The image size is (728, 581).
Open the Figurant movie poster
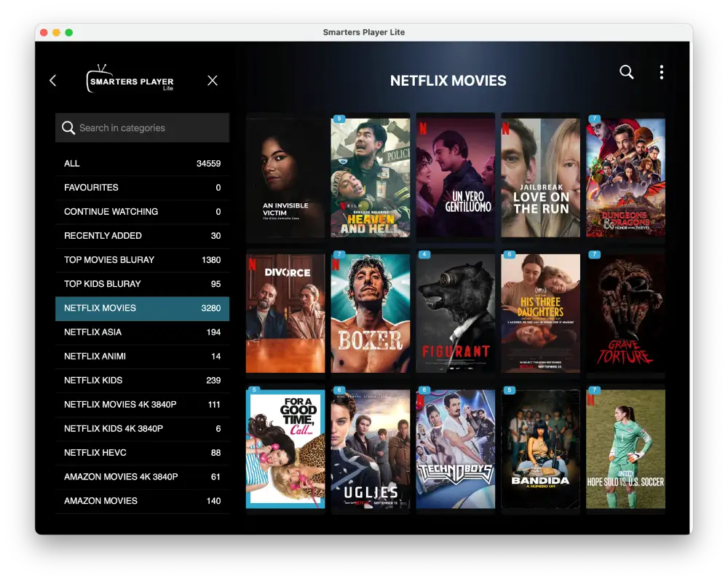(456, 314)
